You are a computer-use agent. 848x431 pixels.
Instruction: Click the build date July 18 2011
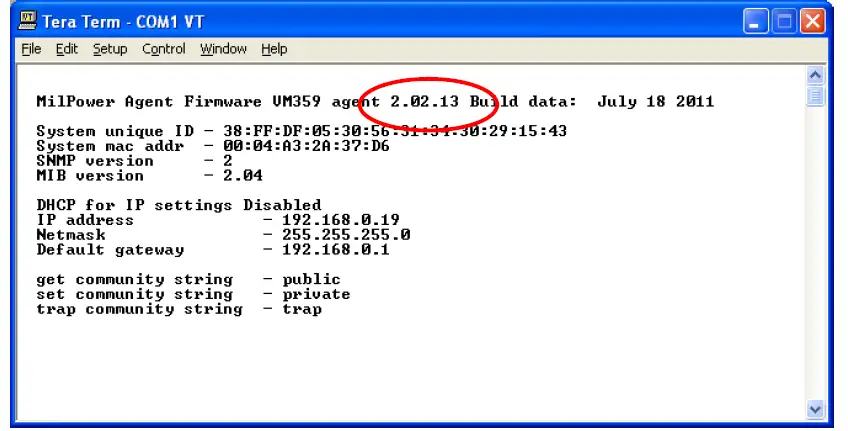655,102
